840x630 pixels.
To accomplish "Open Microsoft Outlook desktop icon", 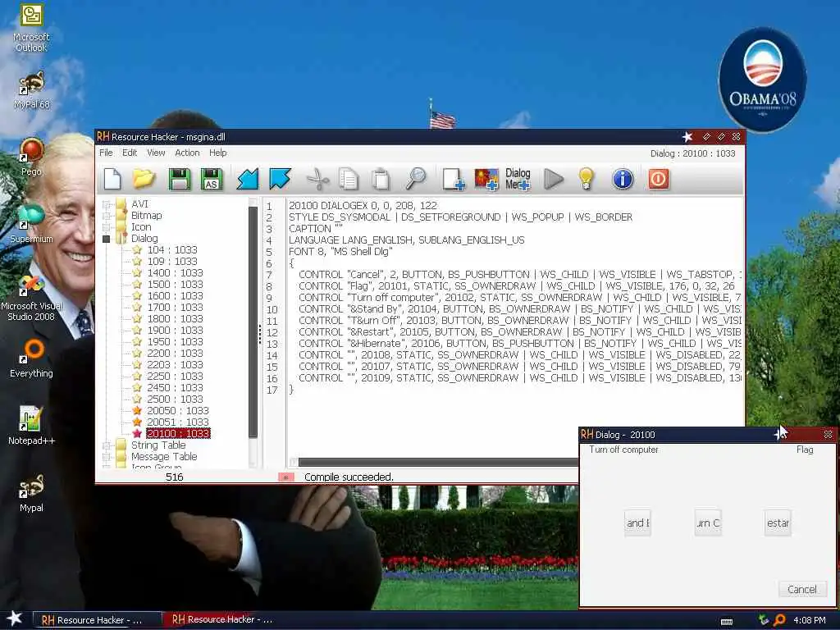I will tap(31, 28).
